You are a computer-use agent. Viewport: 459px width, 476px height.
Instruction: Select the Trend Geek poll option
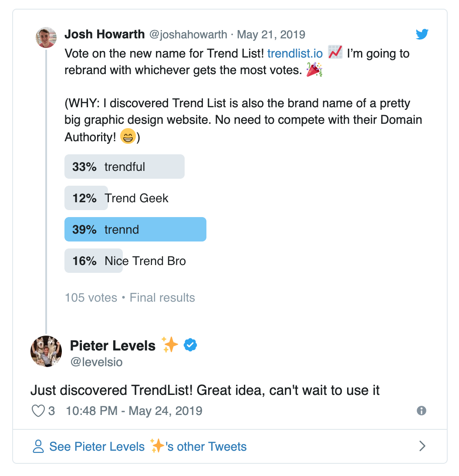[x=117, y=198]
